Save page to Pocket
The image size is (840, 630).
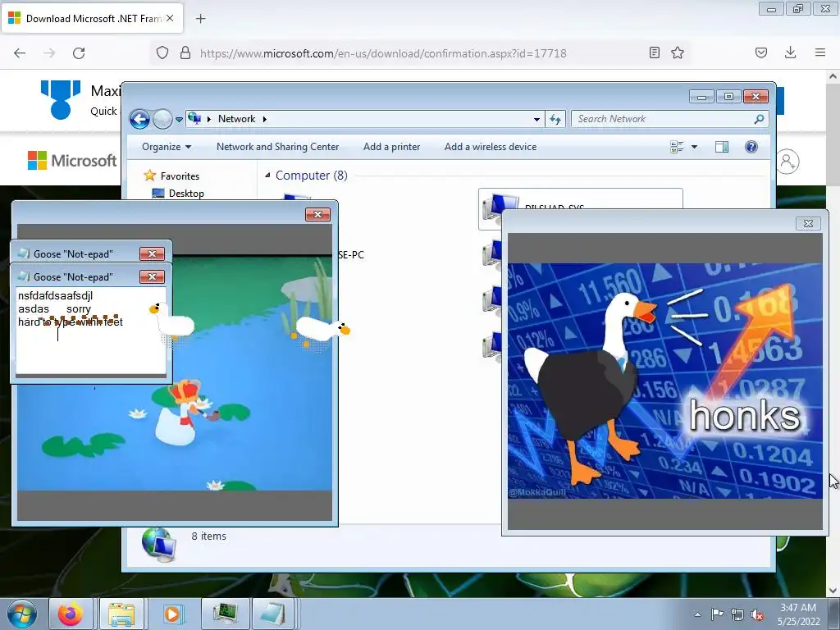tap(761, 52)
